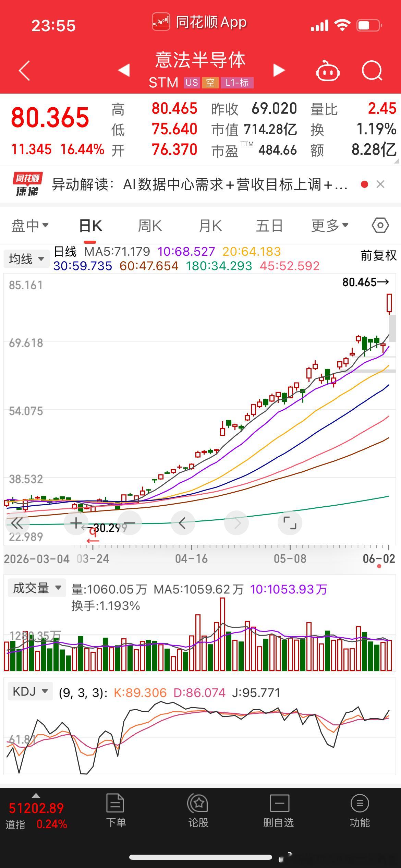Open the 均线 indicator dropdown

point(26,259)
